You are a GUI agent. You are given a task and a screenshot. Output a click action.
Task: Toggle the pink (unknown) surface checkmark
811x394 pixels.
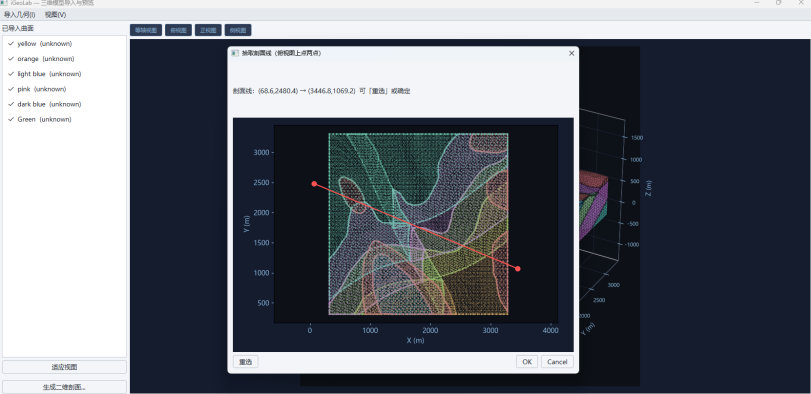tap(11, 89)
